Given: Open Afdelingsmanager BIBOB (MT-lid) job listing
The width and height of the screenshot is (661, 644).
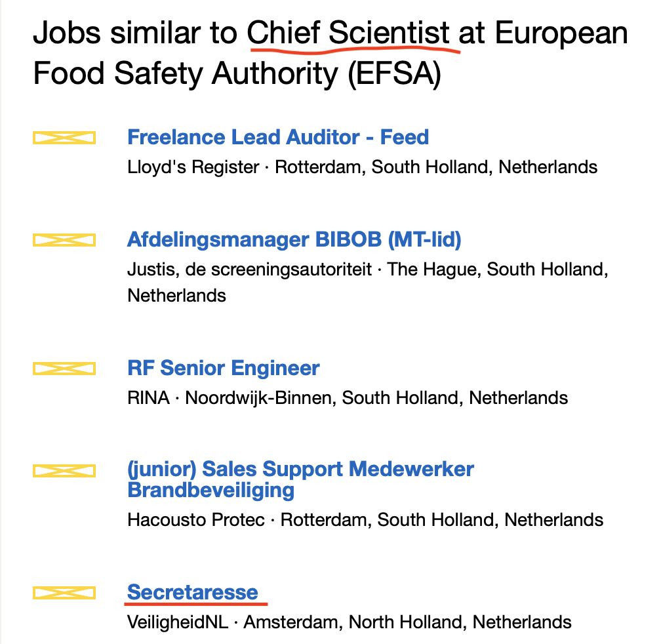Looking at the screenshot, I should pyautogui.click(x=294, y=240).
